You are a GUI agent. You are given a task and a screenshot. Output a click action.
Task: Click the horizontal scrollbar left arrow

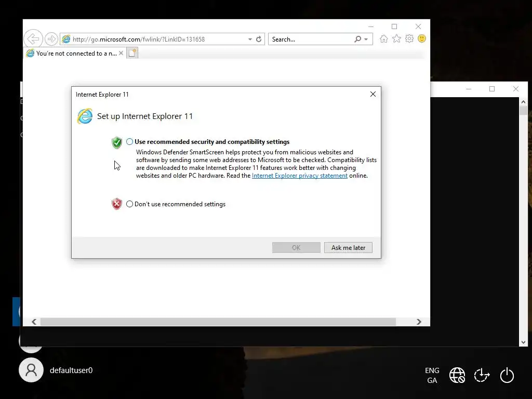[x=34, y=322]
